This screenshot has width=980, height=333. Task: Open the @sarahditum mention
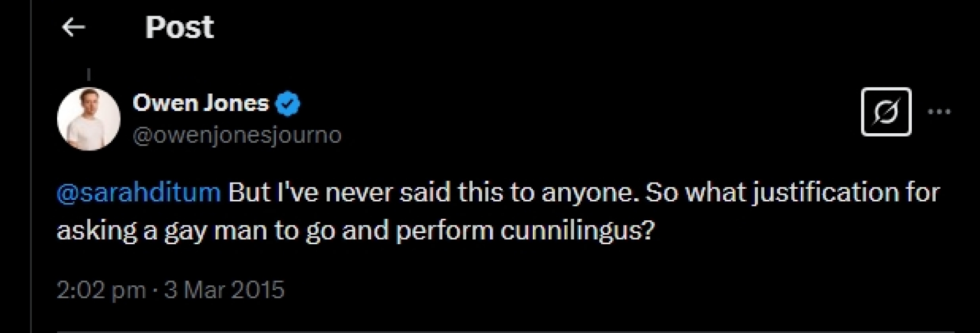tap(139, 193)
